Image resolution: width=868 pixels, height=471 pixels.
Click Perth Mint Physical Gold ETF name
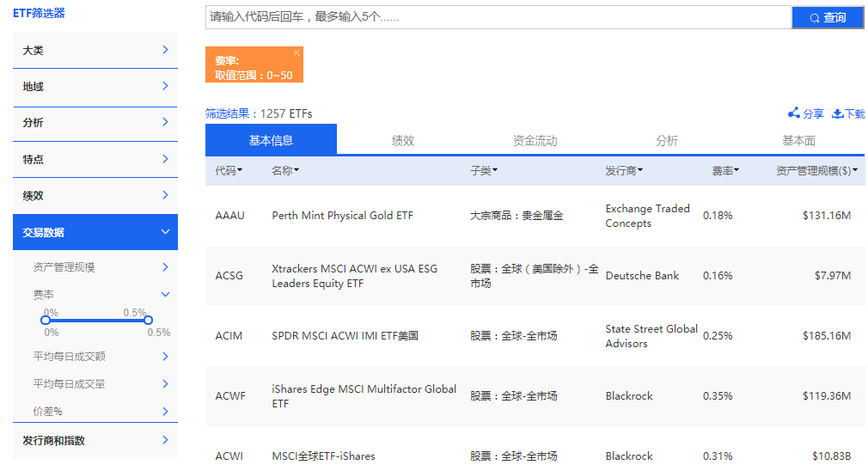(x=342, y=216)
